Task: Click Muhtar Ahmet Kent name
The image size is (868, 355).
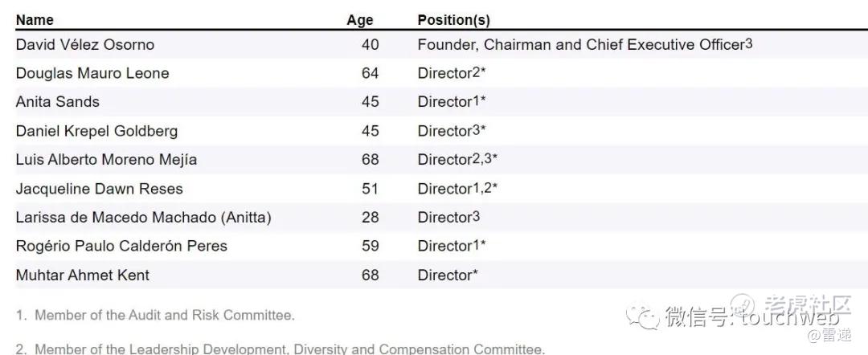Action: [x=83, y=275]
